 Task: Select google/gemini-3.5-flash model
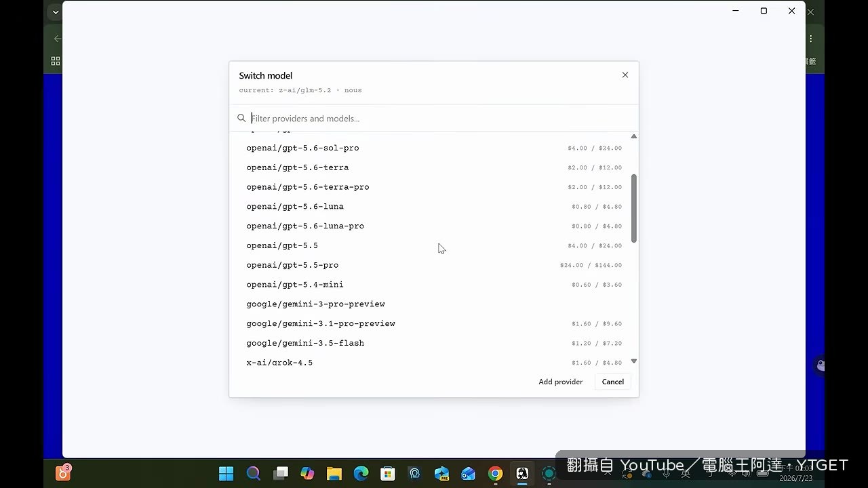[434, 343]
